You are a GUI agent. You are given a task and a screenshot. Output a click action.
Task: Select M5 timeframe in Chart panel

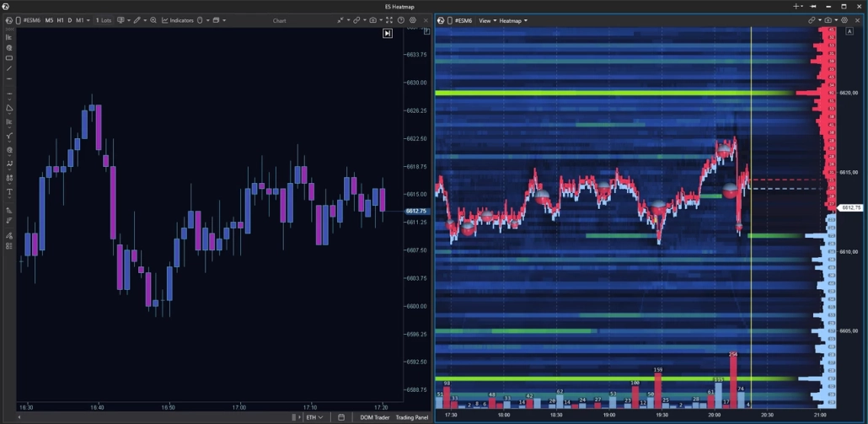coord(49,20)
